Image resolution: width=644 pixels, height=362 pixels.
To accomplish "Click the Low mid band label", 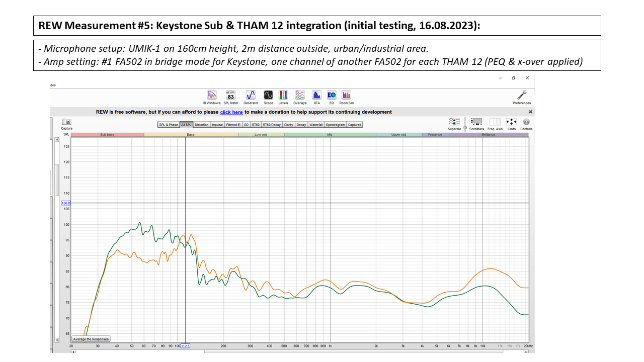I will click(x=261, y=135).
